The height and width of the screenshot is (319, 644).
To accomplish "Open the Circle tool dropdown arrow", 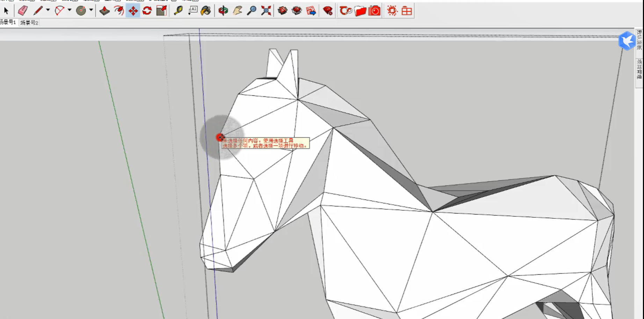I will tap(91, 10).
